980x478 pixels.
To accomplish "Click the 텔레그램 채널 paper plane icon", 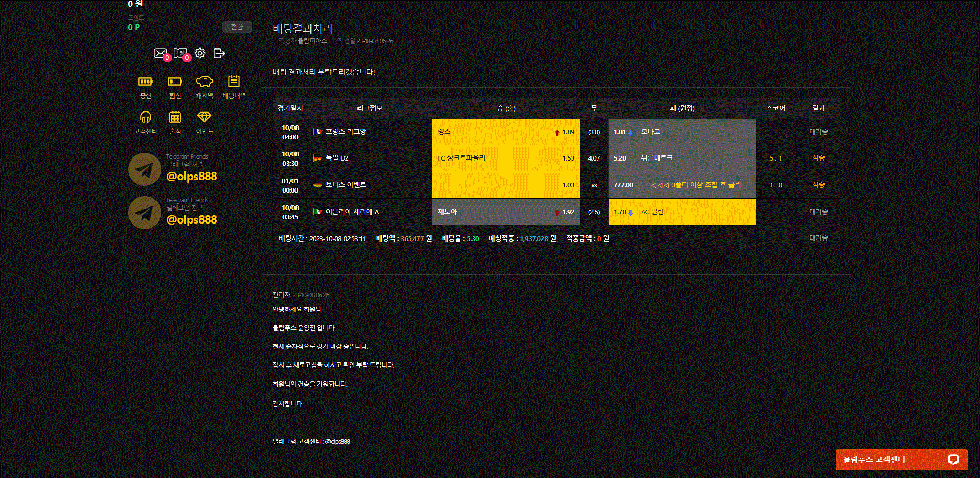I will 145,169.
